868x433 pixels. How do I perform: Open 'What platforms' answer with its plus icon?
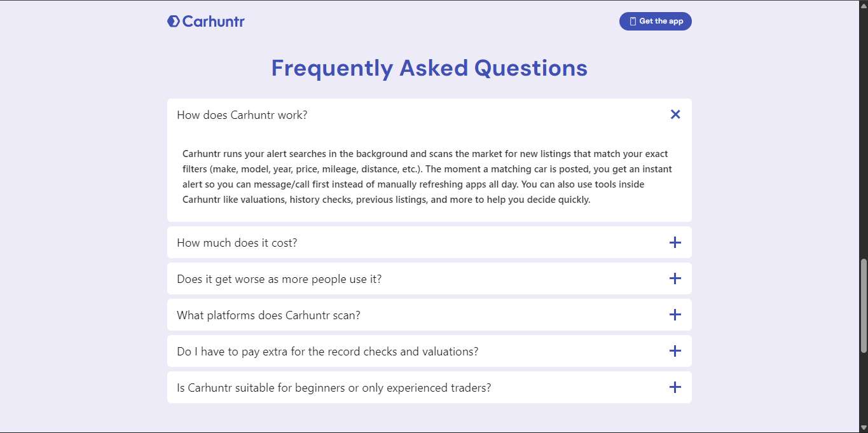point(675,315)
